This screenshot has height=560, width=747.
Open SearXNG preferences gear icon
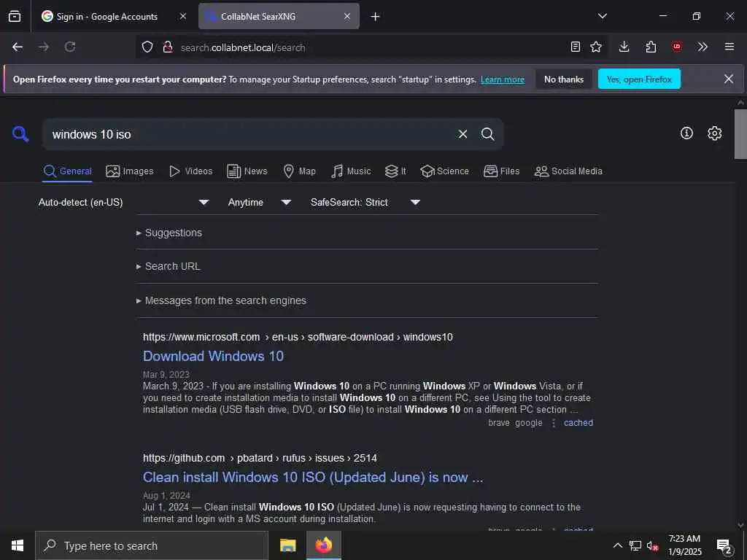pos(714,133)
